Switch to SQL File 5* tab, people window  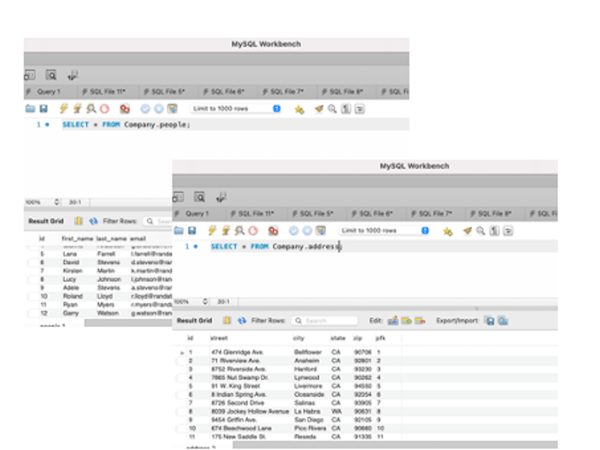pos(165,92)
